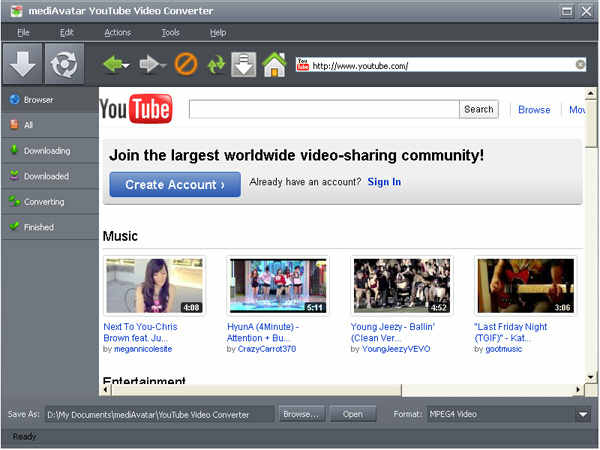Click the YouTube Search button

pyautogui.click(x=479, y=109)
